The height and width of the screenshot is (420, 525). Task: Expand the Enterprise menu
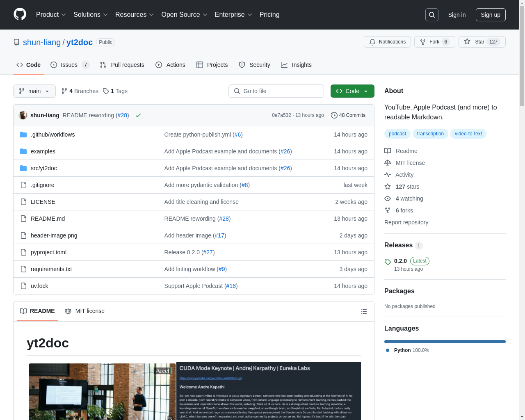click(233, 15)
